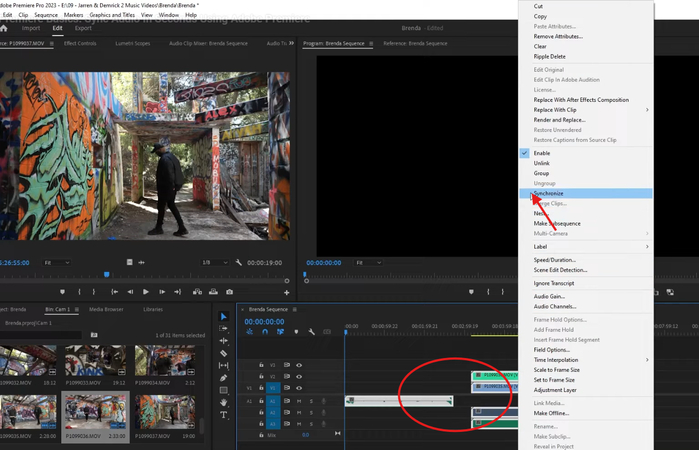Choose Synchronize from context menu

pos(586,194)
